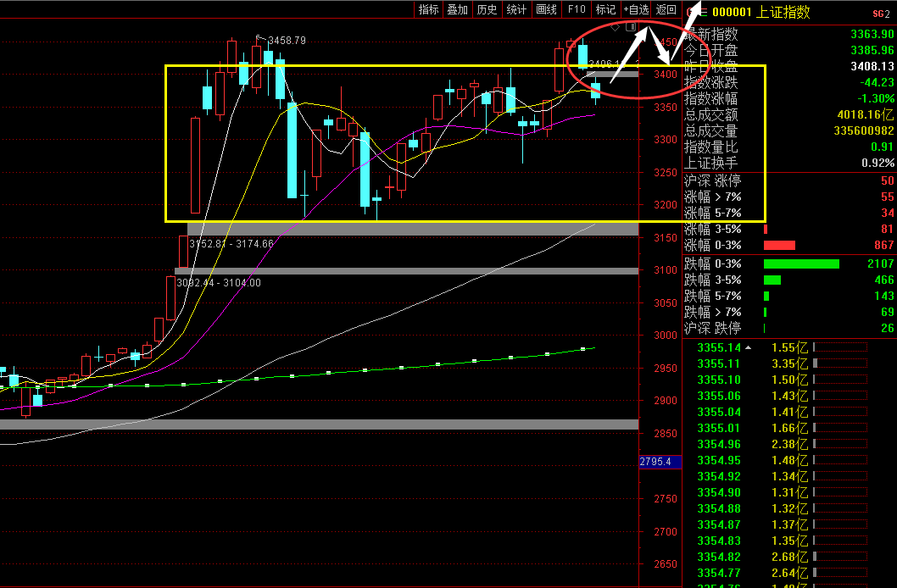
Task: Click the 叠加 overlay button
Action: pyautogui.click(x=458, y=9)
